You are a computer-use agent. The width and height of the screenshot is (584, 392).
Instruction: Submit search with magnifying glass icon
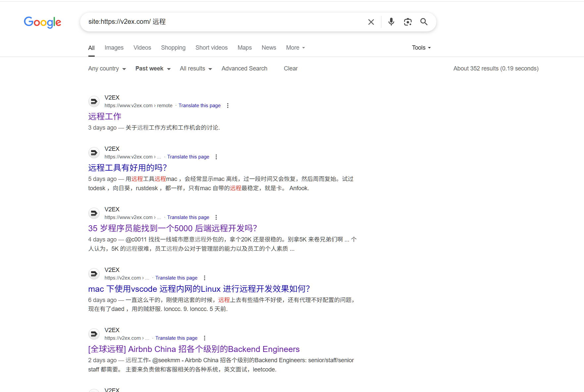tap(424, 22)
